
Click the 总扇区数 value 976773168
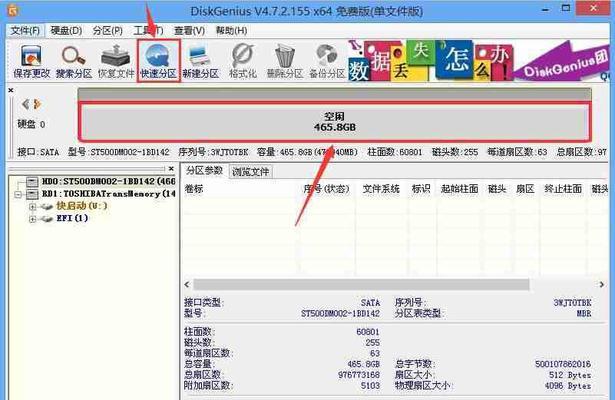[x=359, y=375]
